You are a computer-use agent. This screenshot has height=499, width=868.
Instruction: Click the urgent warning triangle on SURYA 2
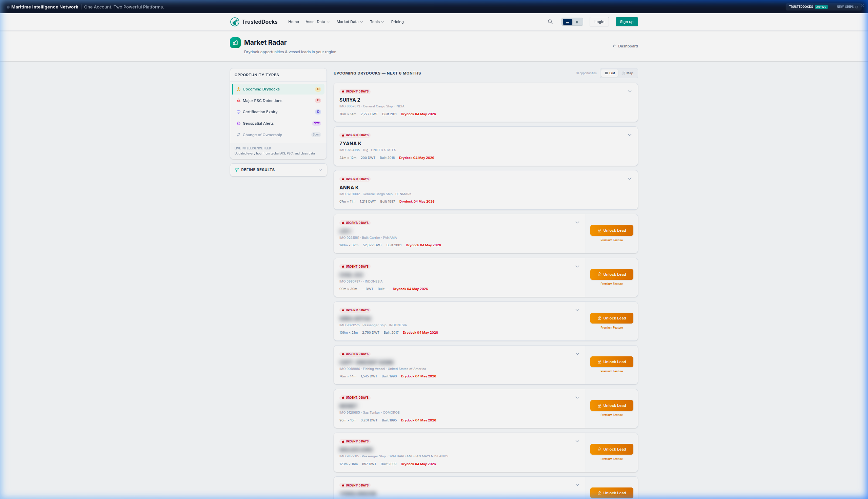[342, 91]
